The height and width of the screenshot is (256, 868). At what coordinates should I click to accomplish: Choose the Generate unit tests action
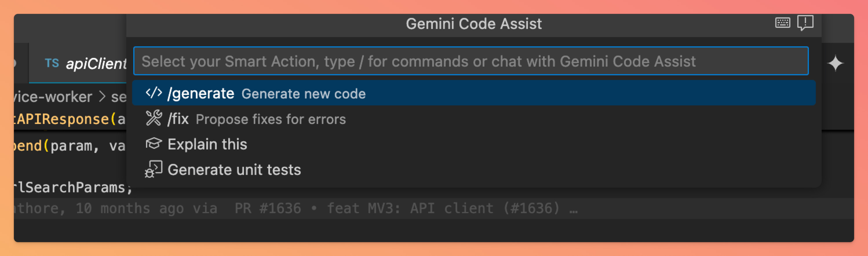234,169
